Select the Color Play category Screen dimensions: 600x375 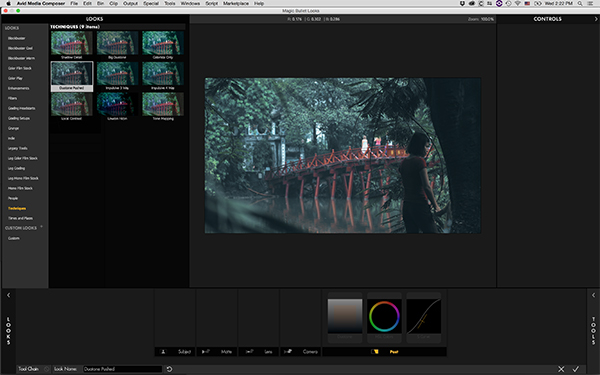(15, 78)
